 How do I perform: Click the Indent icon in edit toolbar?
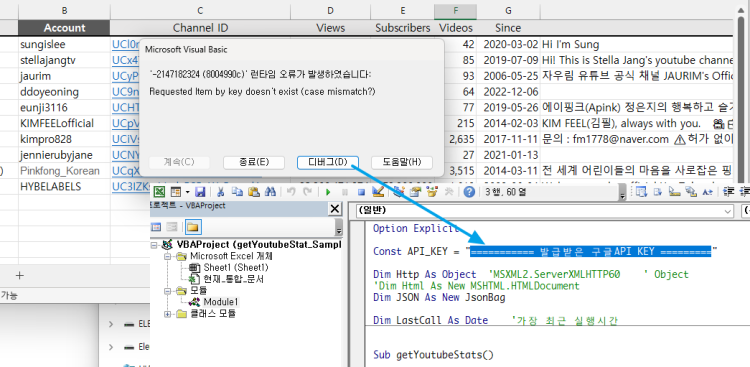point(728,192)
